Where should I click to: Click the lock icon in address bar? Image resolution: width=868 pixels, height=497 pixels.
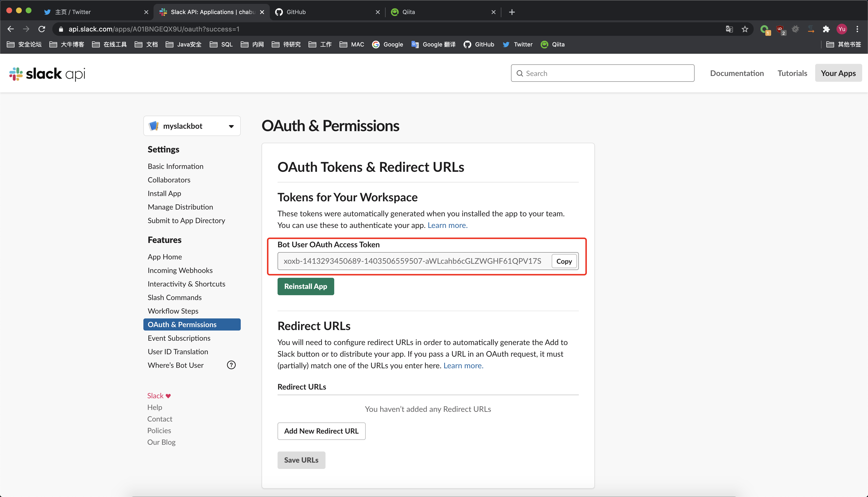pos(61,29)
